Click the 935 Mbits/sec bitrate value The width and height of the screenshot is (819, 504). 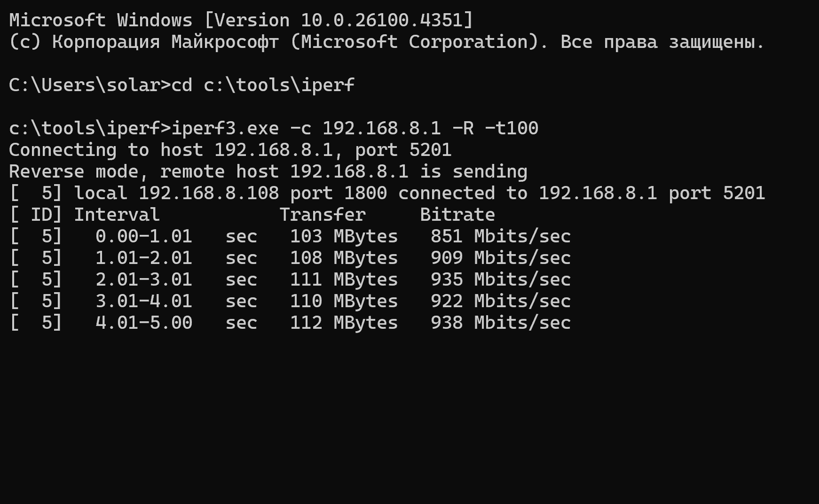click(501, 279)
